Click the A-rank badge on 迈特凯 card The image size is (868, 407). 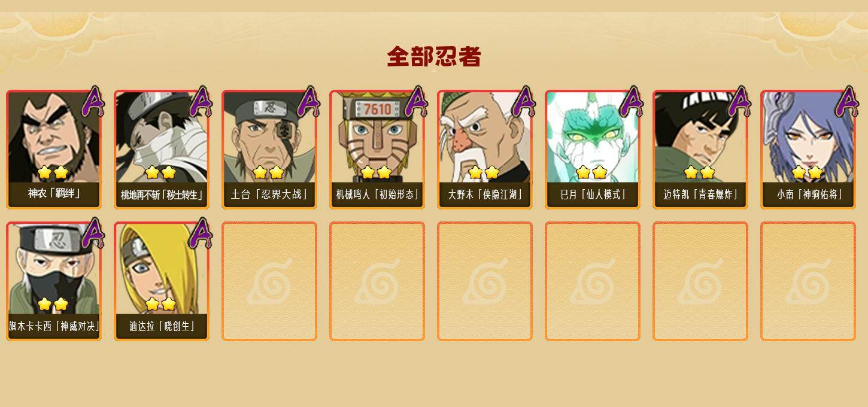click(739, 102)
